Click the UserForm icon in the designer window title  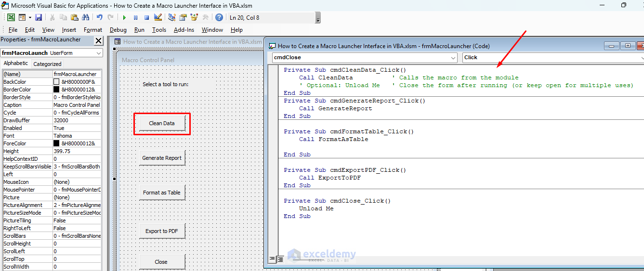[117, 42]
